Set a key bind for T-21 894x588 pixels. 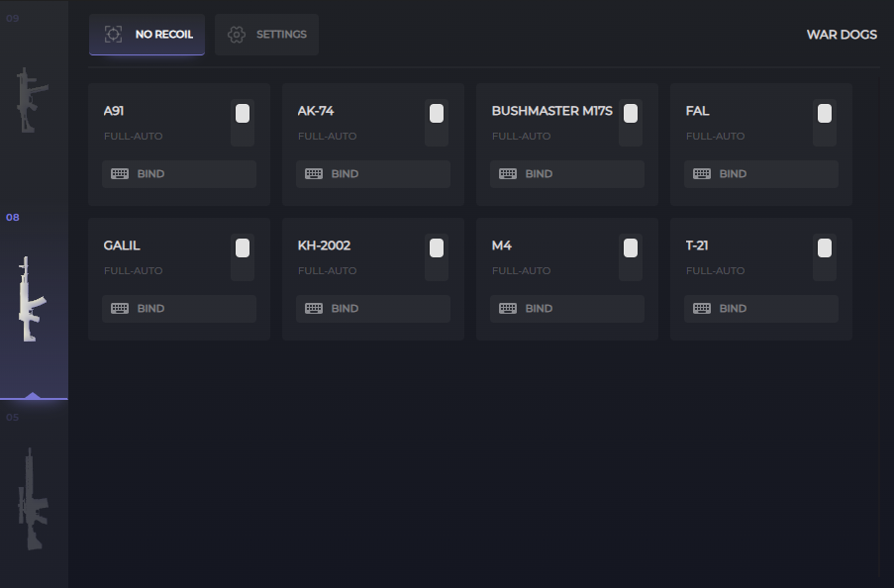[761, 309]
